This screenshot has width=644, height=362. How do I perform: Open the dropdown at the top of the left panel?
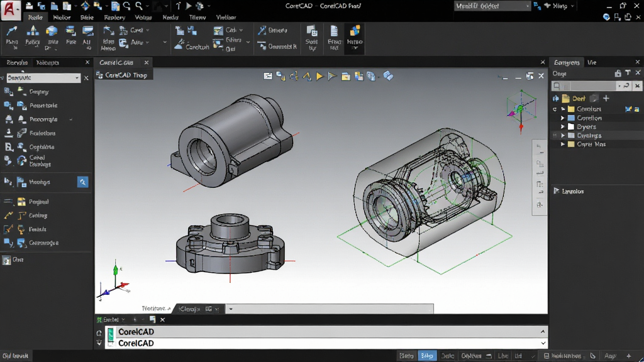[x=43, y=77]
